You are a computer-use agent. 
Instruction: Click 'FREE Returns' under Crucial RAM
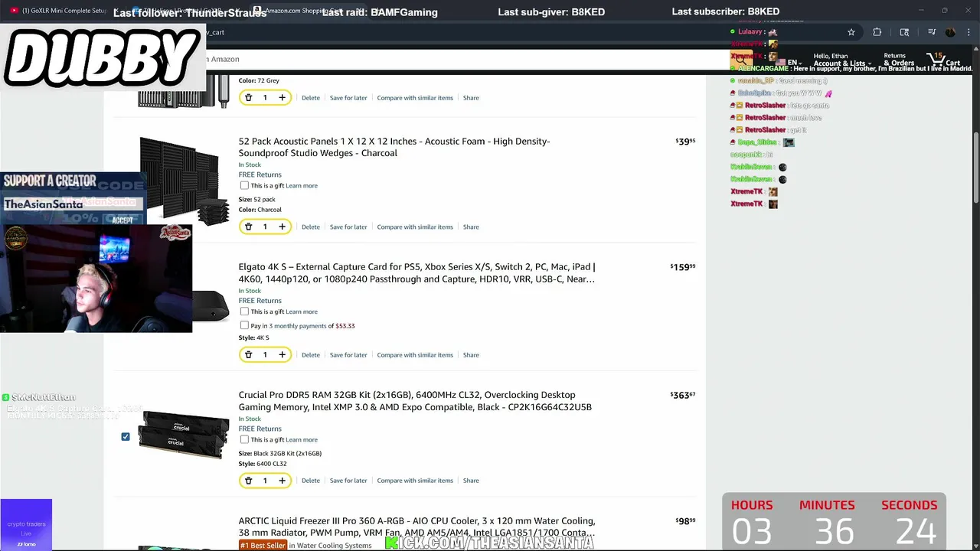pos(260,429)
